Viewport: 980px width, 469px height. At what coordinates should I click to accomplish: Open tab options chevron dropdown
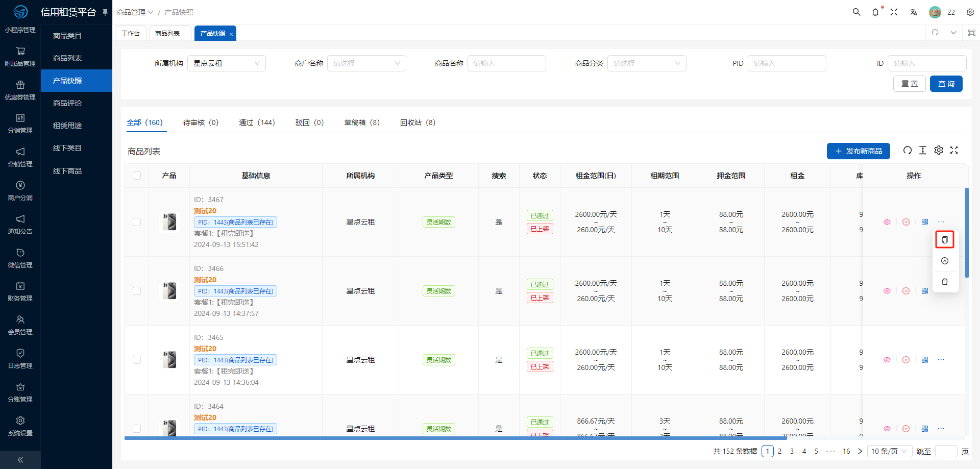pos(953,32)
